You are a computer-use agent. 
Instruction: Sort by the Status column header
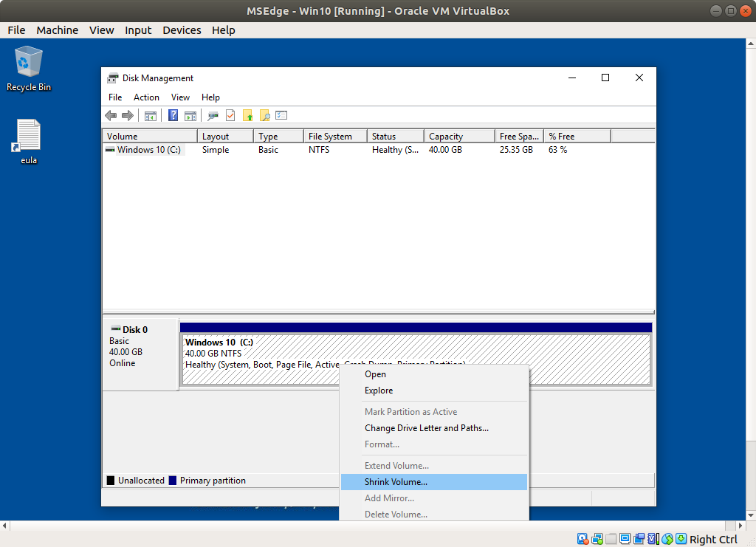click(396, 137)
